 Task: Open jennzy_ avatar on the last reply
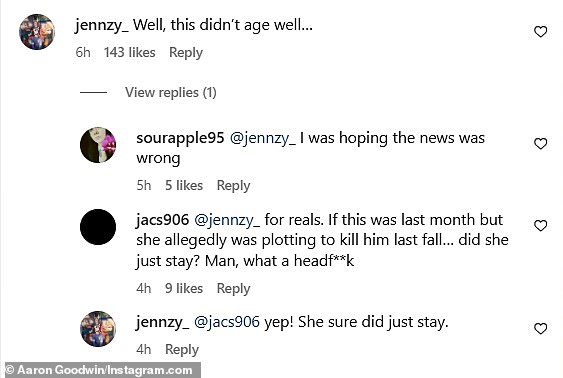[x=98, y=329]
